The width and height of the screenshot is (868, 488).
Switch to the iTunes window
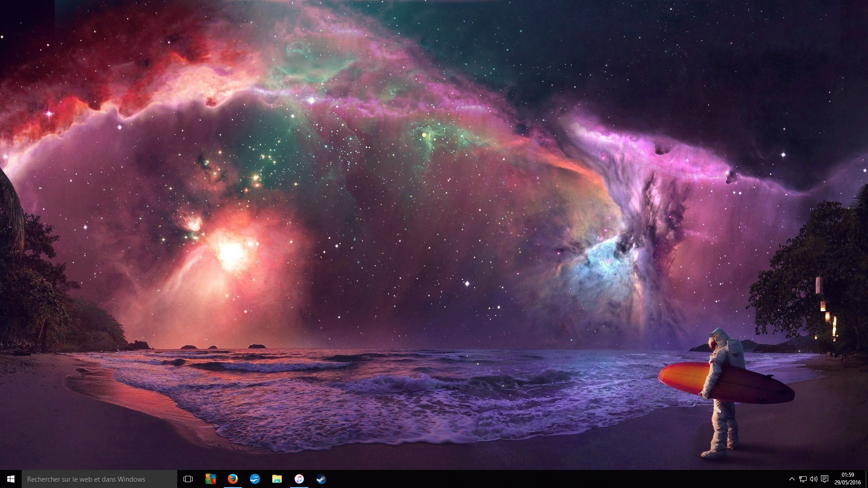click(x=299, y=479)
